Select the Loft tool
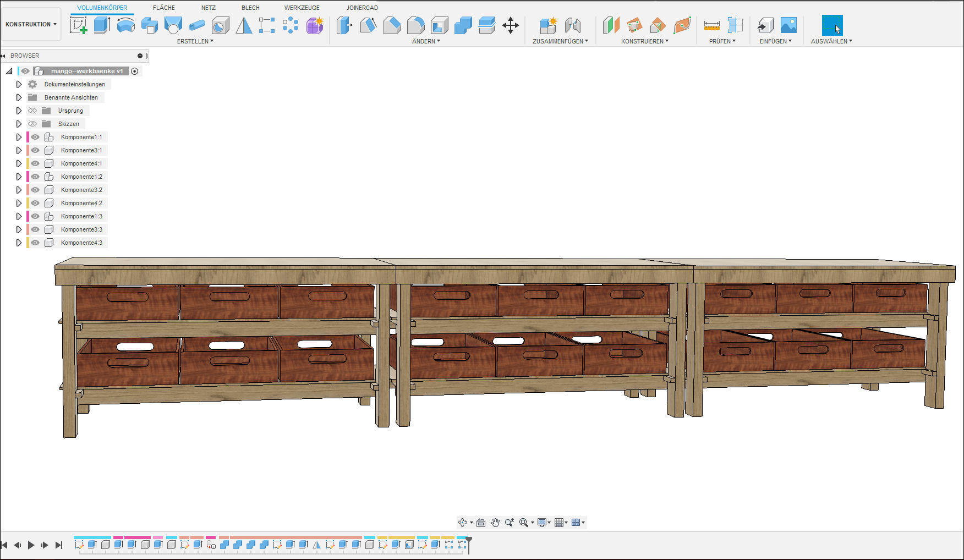 pos(173,25)
